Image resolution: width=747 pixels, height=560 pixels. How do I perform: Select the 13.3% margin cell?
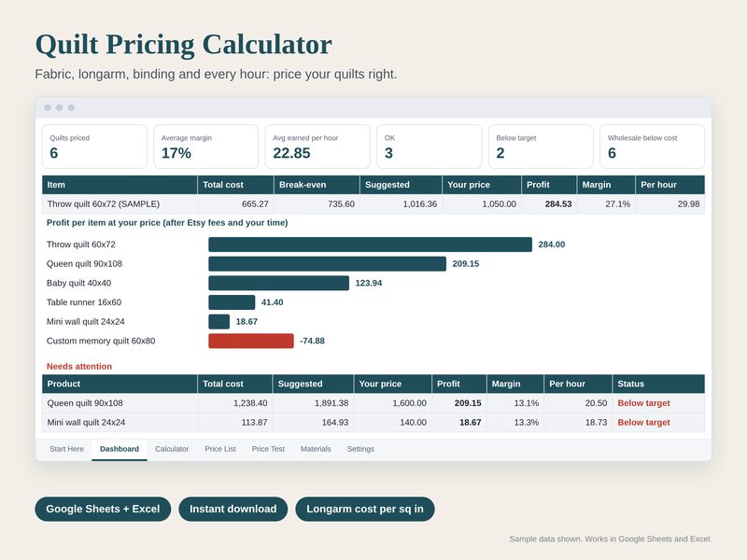pyautogui.click(x=515, y=423)
